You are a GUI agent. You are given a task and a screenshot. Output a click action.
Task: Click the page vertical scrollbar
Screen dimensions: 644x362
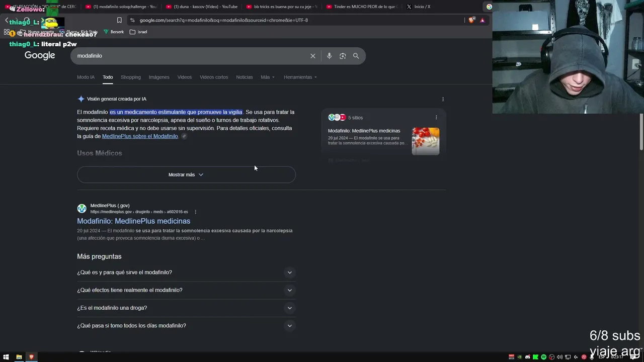(641, 132)
